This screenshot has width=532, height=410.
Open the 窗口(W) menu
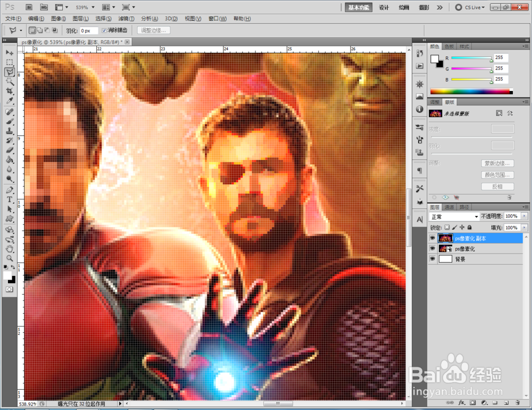218,19
